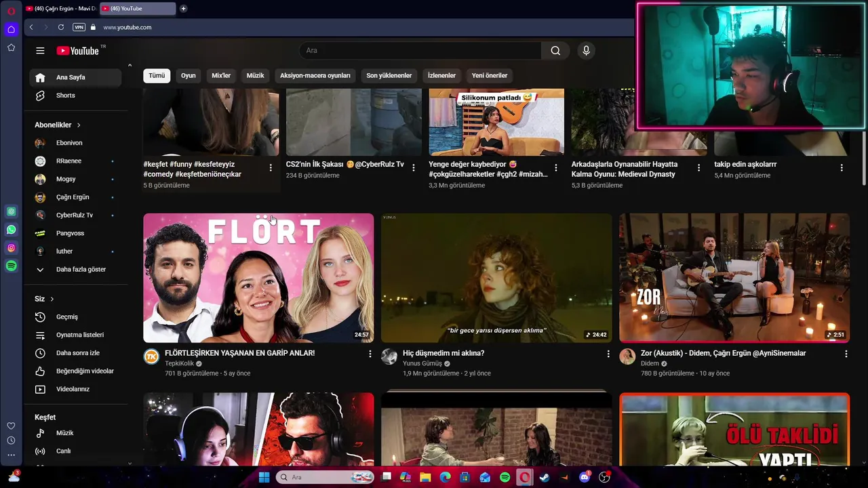Click the TepkiKolik channel name
The height and width of the screenshot is (488, 868).
click(x=179, y=364)
